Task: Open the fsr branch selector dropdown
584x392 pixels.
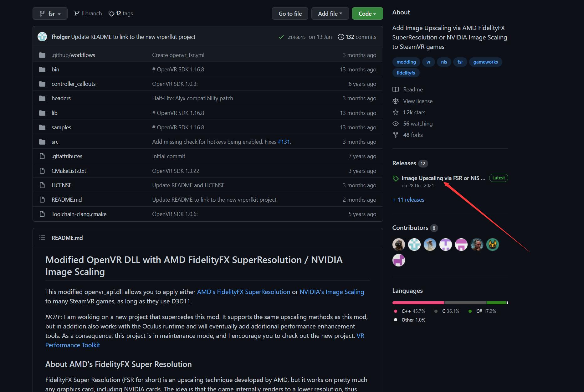Action: (x=50, y=13)
